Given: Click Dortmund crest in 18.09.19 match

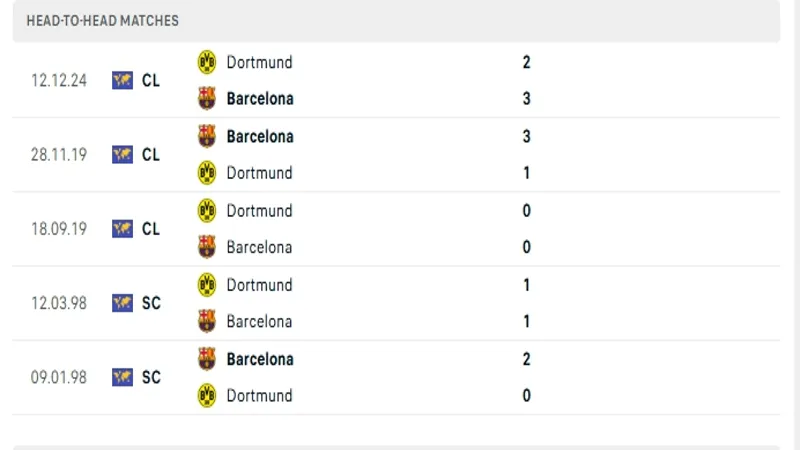Looking at the screenshot, I should 207,211.
